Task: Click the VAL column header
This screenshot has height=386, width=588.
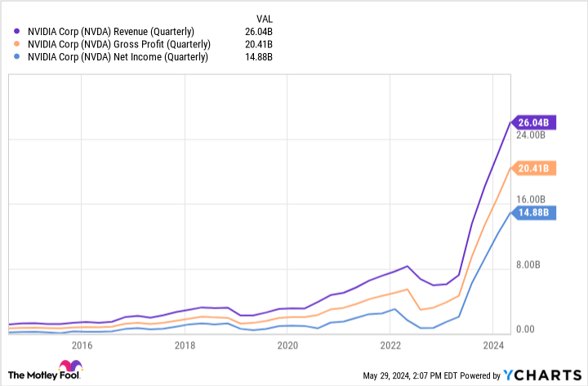Action: 265,19
